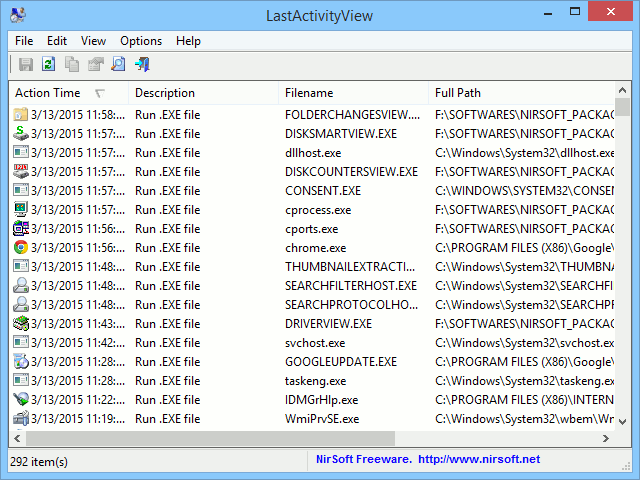The width and height of the screenshot is (640, 480).
Task: Select the DISKSMARTVIEW.EXE filename cell
Action: (341, 133)
